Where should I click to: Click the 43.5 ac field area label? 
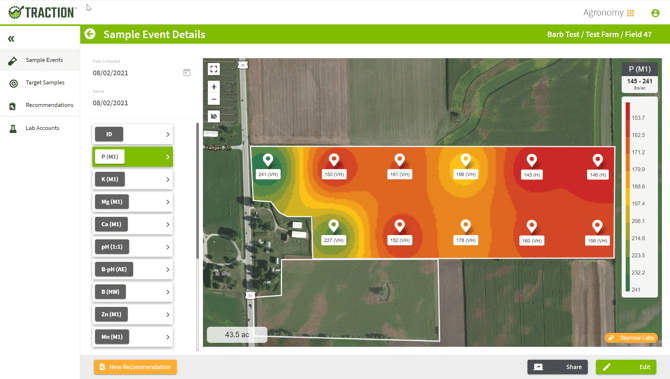pos(237,335)
